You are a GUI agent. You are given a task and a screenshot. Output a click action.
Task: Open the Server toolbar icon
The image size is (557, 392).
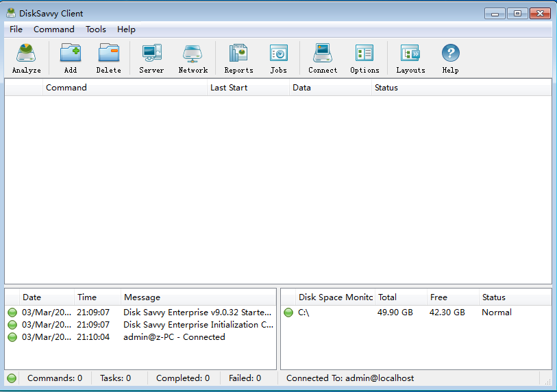click(151, 53)
